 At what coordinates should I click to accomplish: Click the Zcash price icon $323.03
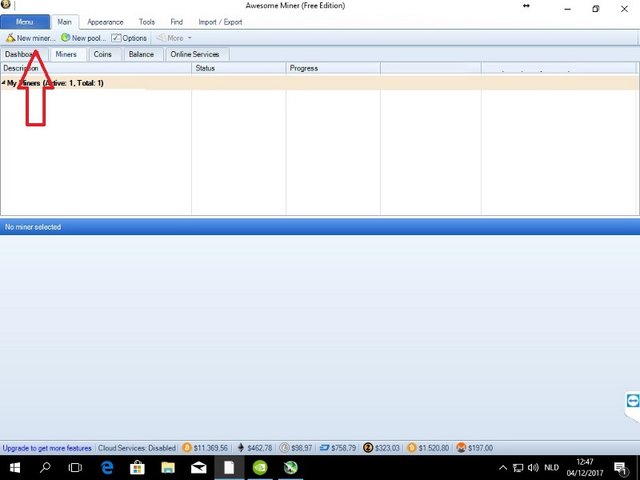pyautogui.click(x=368, y=448)
